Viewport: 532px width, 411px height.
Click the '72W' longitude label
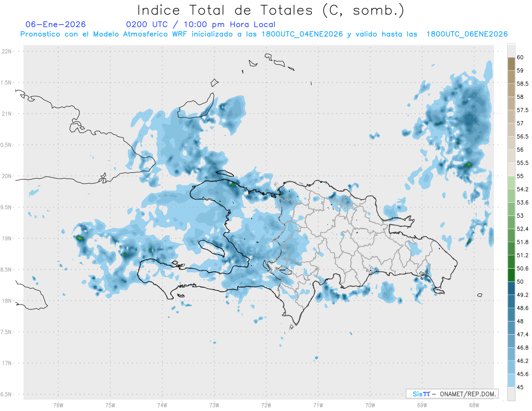point(266,405)
